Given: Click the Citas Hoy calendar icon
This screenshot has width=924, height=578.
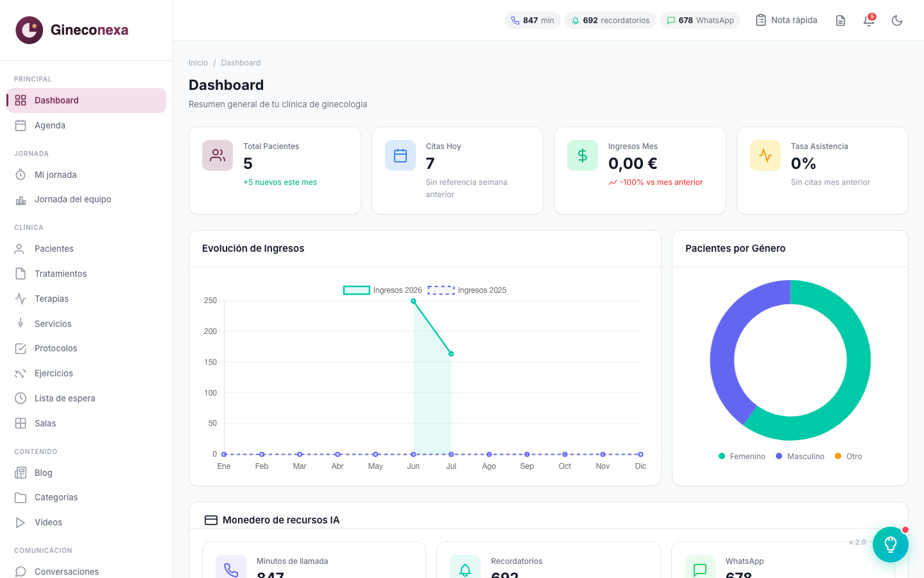Looking at the screenshot, I should point(400,155).
